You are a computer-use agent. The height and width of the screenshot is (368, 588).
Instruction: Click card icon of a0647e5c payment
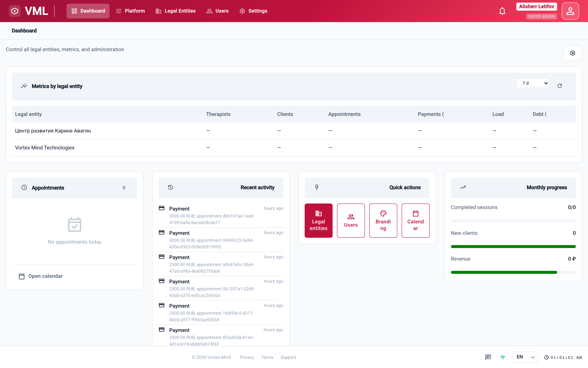[x=162, y=257]
